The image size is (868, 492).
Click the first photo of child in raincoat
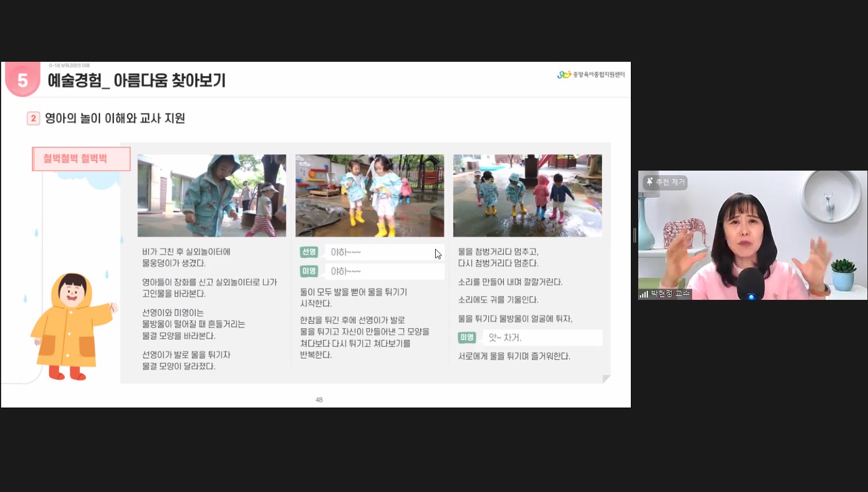tap(212, 196)
